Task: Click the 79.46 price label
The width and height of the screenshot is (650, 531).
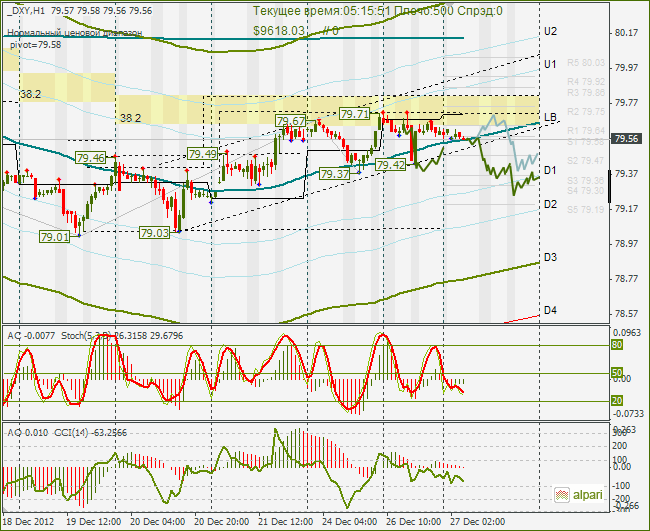Action: pyautogui.click(x=91, y=158)
